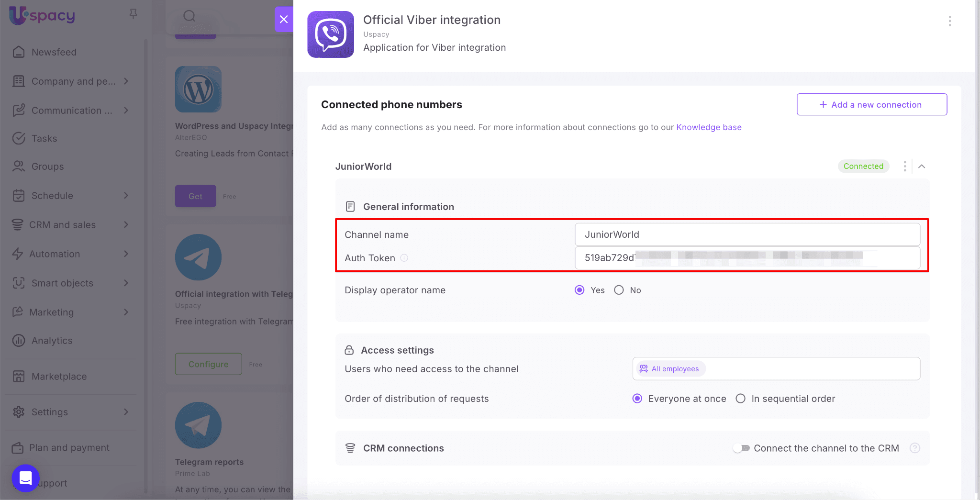This screenshot has height=500, width=980.
Task: Open the Knowledge base link
Action: 709,127
